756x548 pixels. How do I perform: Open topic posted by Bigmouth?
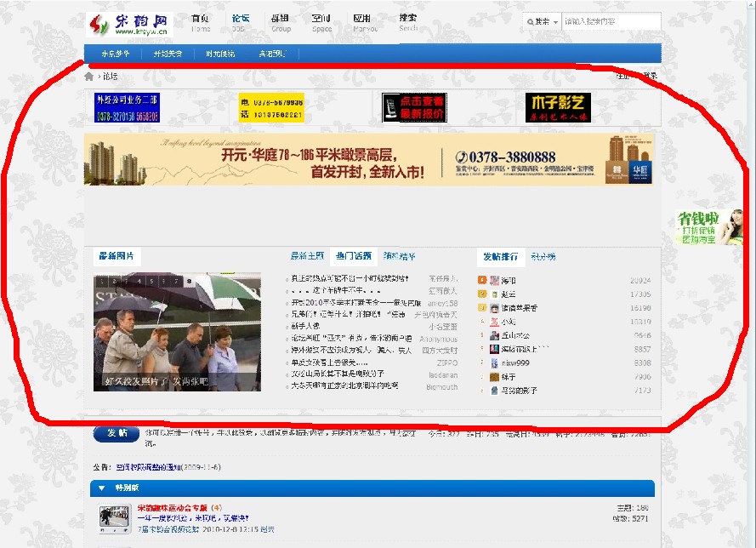(x=344, y=386)
